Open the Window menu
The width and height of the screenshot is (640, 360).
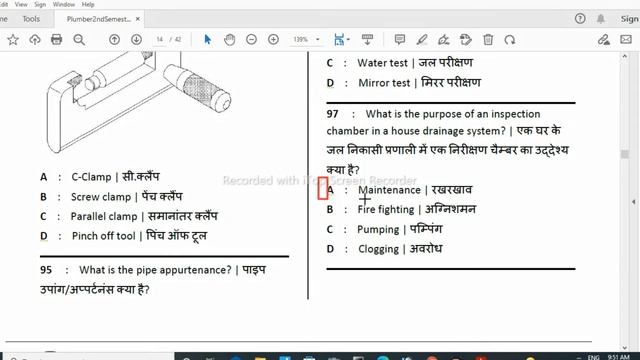[64, 4]
